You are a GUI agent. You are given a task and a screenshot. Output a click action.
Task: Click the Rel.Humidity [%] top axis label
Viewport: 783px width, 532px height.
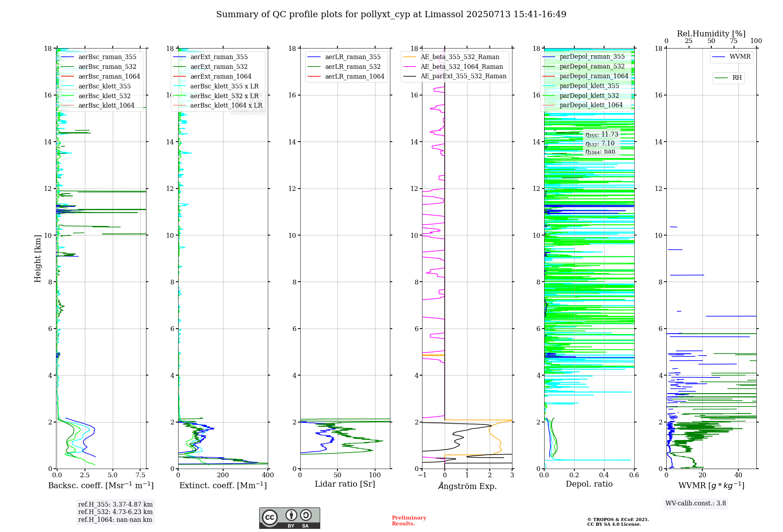[x=711, y=34]
